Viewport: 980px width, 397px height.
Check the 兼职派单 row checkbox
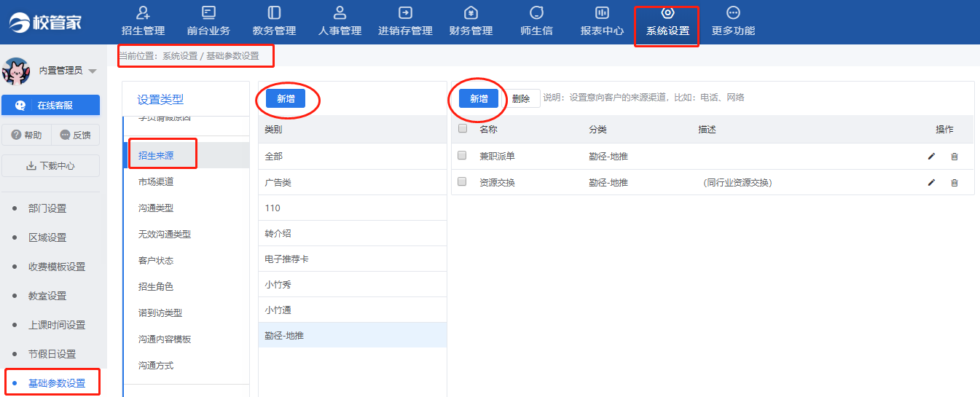pyautogui.click(x=462, y=155)
